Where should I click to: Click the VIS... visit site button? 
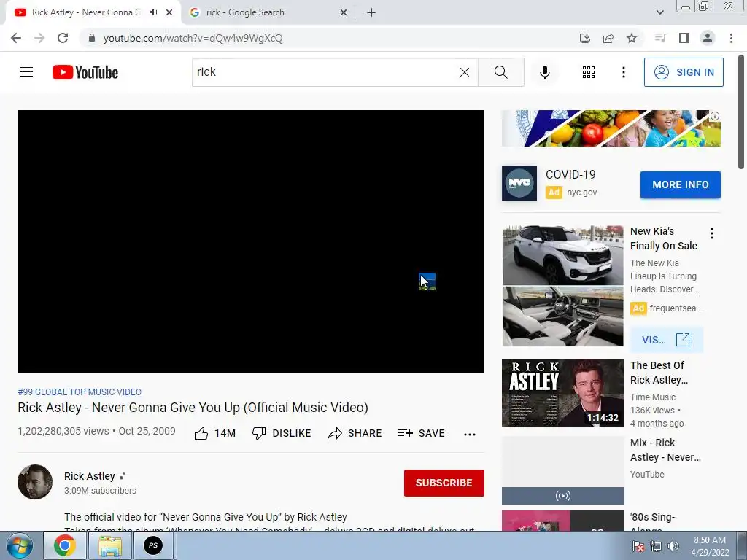[x=666, y=340]
